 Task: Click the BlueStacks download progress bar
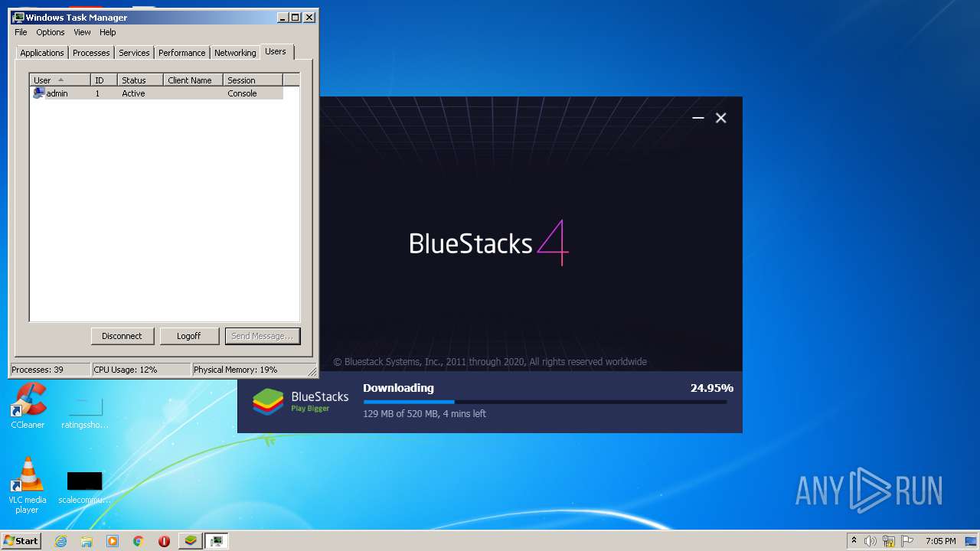545,402
